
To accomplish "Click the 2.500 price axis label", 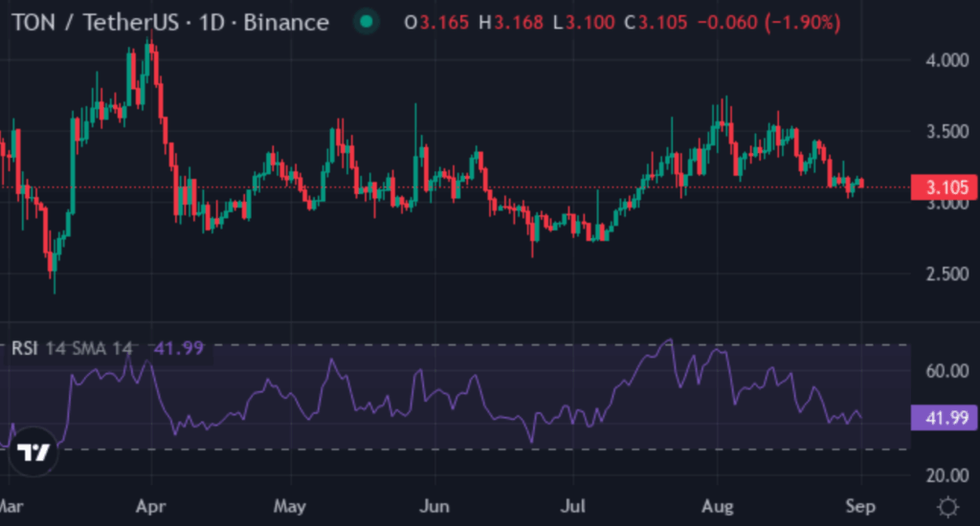I will coord(947,274).
